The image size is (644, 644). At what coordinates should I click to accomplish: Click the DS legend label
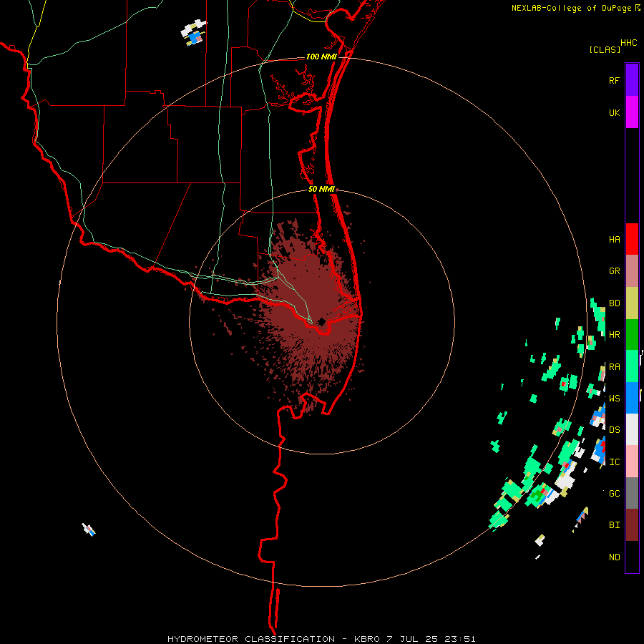pos(614,430)
